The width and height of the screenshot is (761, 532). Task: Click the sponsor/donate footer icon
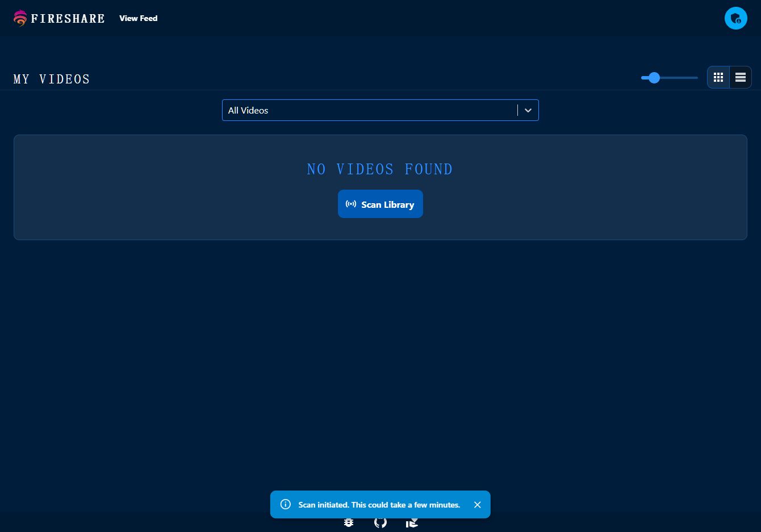pyautogui.click(x=412, y=522)
